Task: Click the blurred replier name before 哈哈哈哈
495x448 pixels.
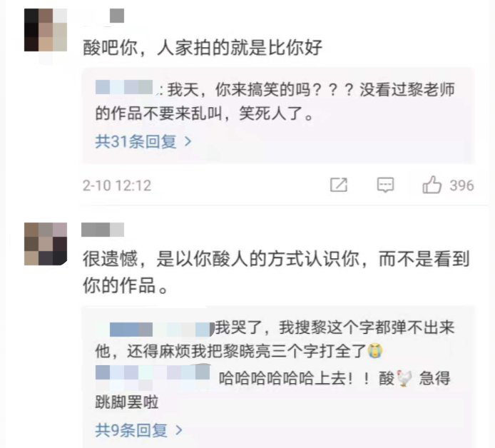Action: coord(153,376)
